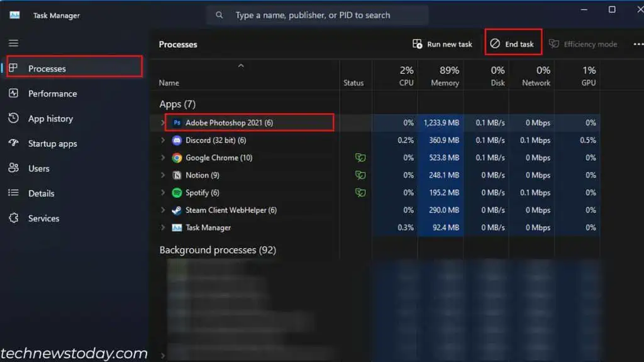This screenshot has width=644, height=362.
Task: Open the Startup apps page
Action: coord(52,143)
